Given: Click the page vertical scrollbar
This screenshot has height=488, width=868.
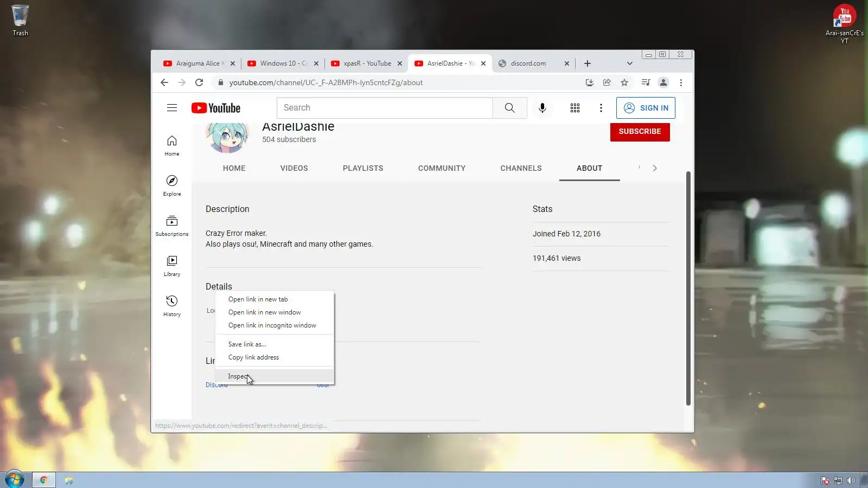Looking at the screenshot, I should click(x=688, y=288).
